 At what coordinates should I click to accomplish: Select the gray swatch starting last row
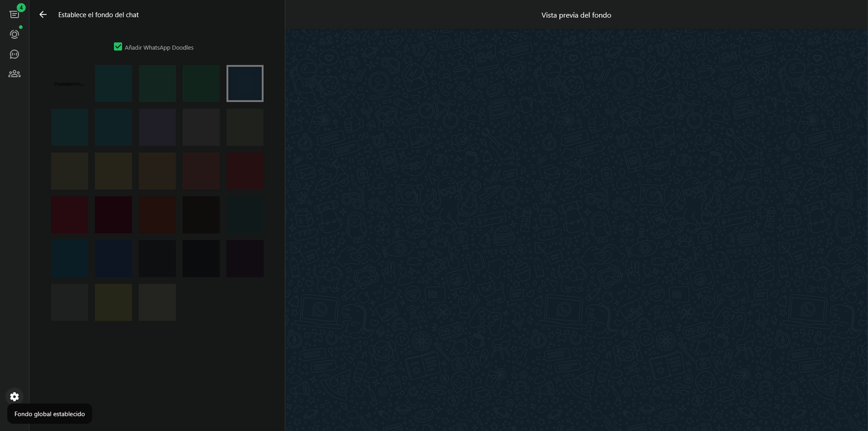tap(69, 303)
